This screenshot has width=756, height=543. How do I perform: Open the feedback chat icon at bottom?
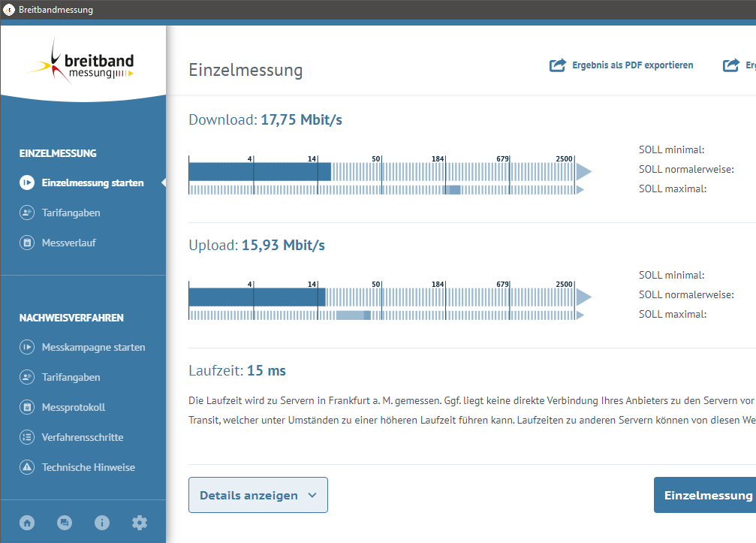tap(65, 523)
